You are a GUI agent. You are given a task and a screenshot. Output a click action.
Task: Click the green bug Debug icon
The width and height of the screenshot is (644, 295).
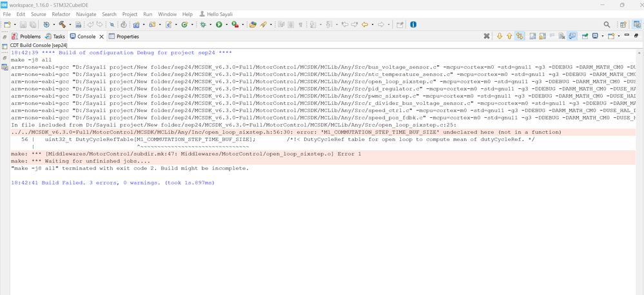203,24
